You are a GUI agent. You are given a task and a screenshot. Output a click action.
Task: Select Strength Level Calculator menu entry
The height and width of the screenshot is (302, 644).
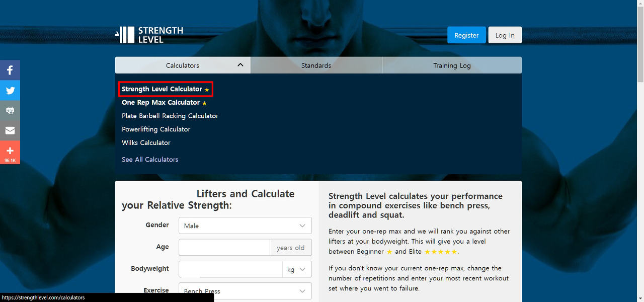[166, 89]
